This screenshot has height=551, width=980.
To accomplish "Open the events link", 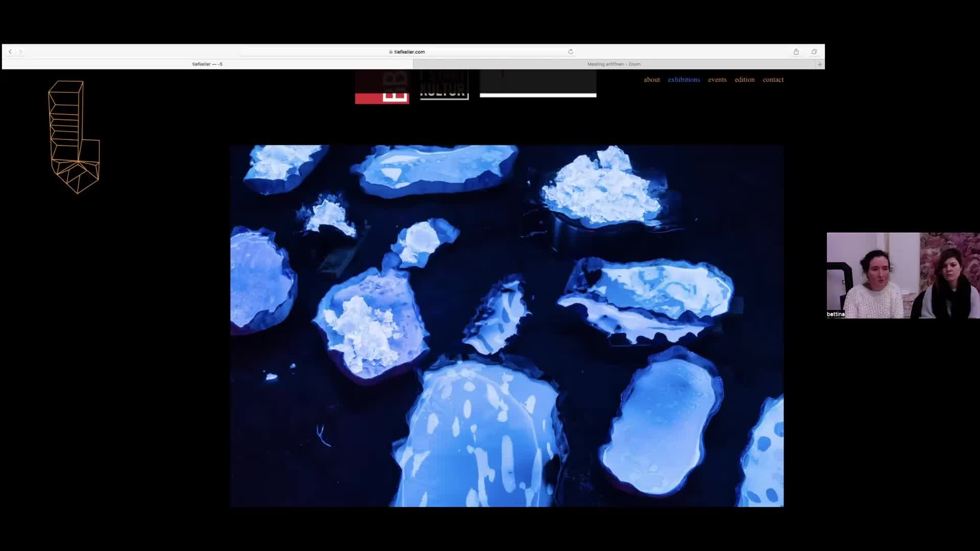I will [717, 80].
